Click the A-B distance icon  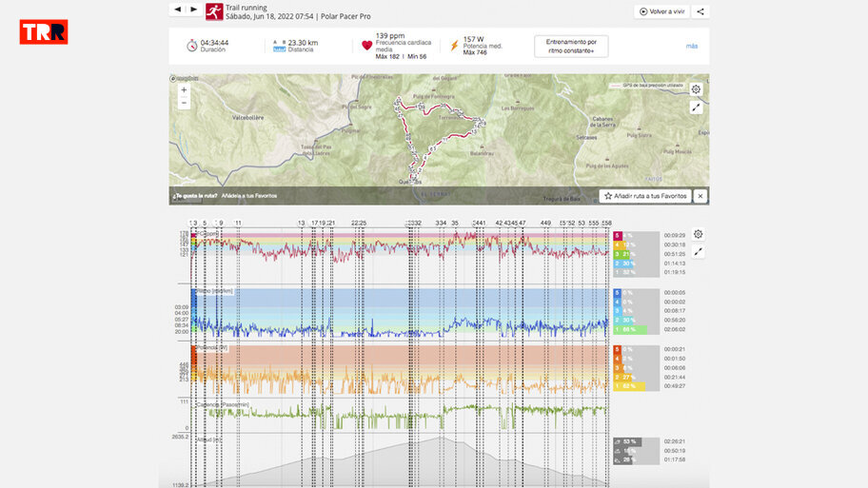point(280,46)
